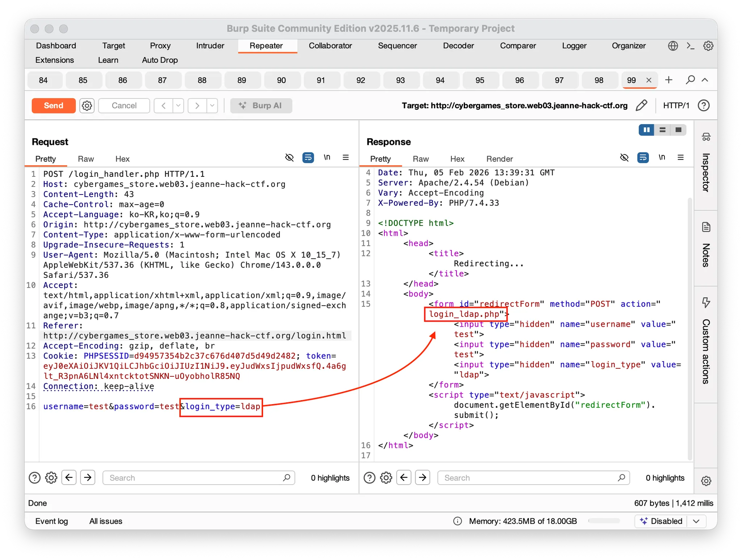Add a new Repeater tab with plus

[669, 80]
